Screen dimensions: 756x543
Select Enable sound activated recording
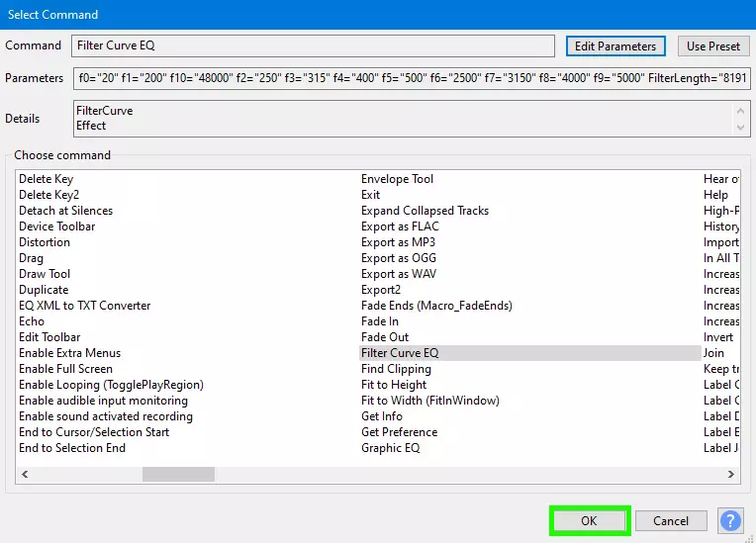[x=106, y=416]
